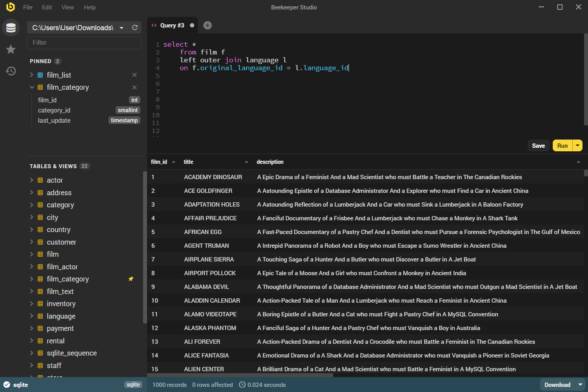The width and height of the screenshot is (588, 392).
Task: Click the Save query button
Action: click(x=538, y=145)
